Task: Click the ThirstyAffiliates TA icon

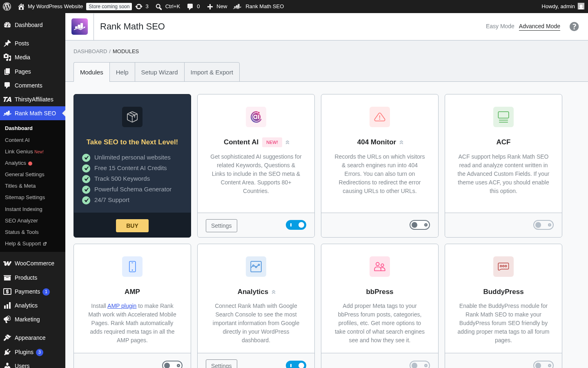Action: point(7,99)
